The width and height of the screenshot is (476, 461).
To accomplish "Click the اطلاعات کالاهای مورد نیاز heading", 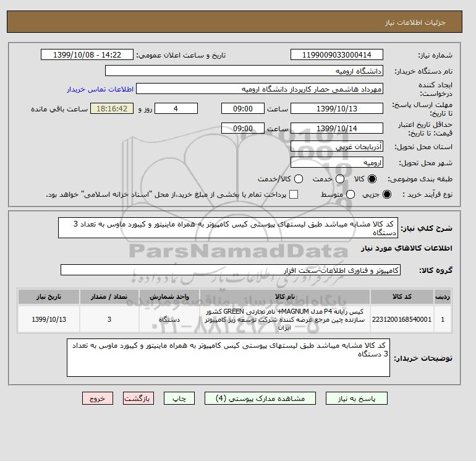I will click(407, 248).
